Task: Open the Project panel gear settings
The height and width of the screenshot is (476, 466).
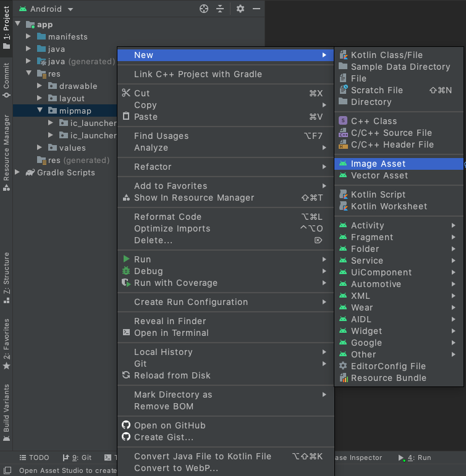Action: pyautogui.click(x=240, y=9)
